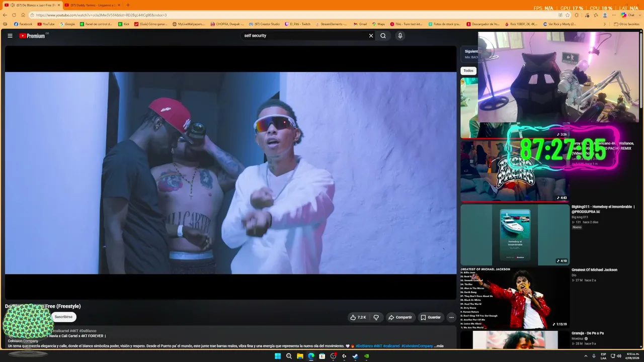Reload the page with the refresh icon
Screen dimensions: 644x362
(x=14, y=15)
